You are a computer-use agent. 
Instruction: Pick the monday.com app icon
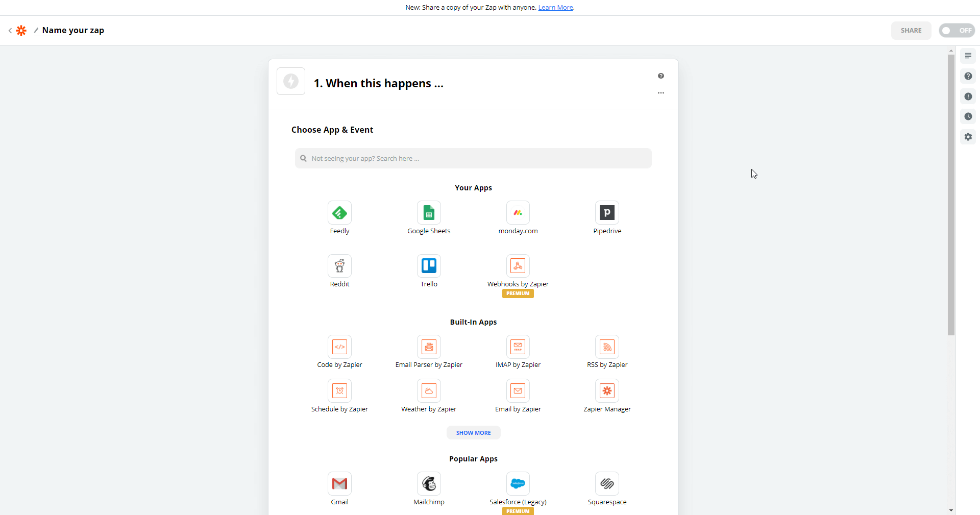[518, 213]
